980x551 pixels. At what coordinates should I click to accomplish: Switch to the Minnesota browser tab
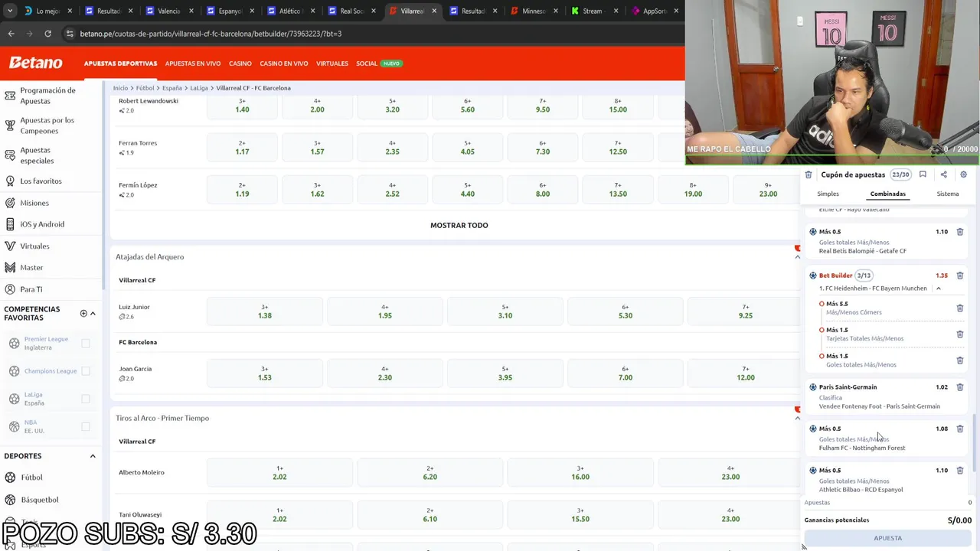(x=533, y=11)
